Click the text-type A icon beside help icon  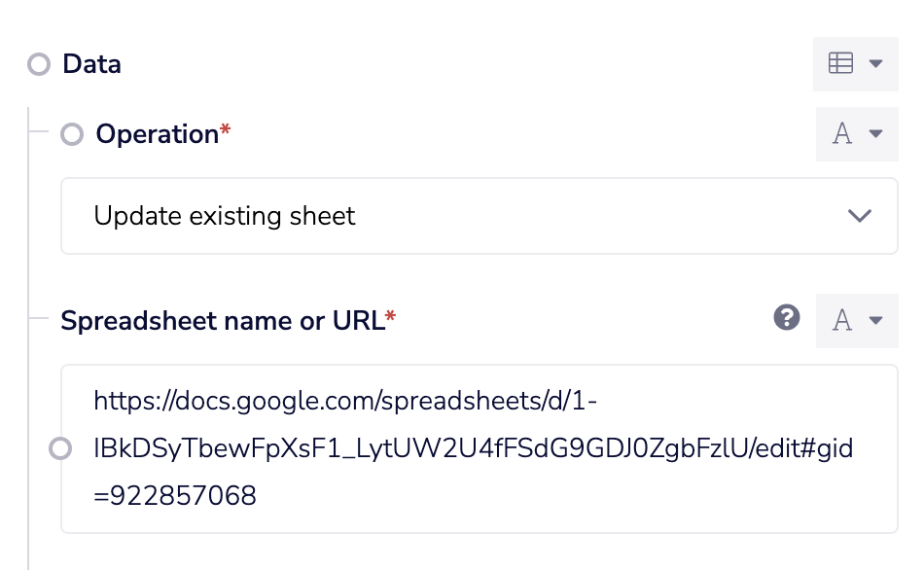point(842,320)
